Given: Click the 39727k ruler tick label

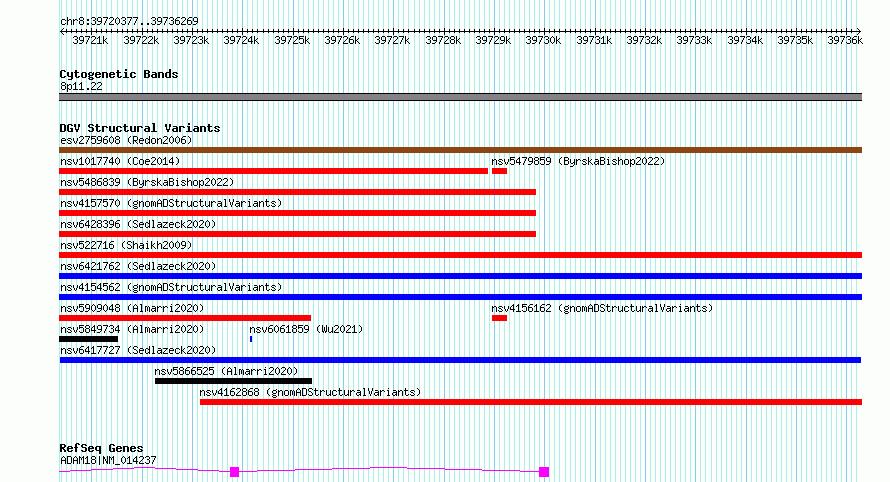Looking at the screenshot, I should [x=392, y=40].
